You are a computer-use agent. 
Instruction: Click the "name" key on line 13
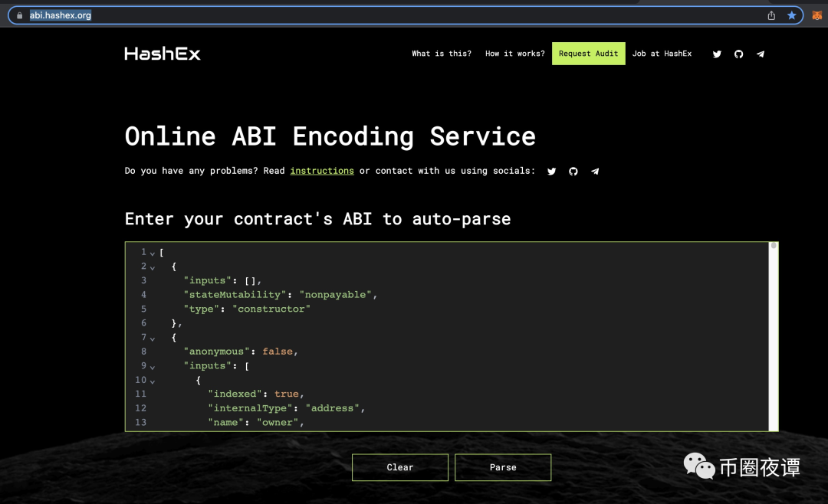225,422
